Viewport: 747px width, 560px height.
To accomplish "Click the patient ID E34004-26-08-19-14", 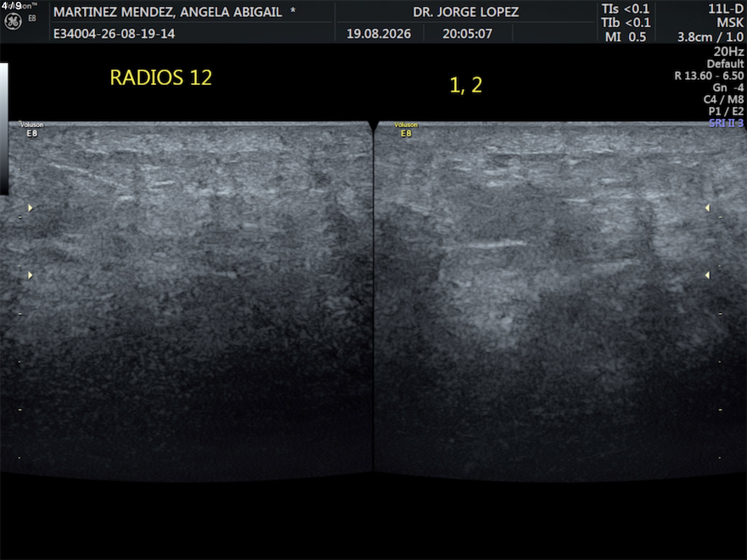I will [114, 34].
